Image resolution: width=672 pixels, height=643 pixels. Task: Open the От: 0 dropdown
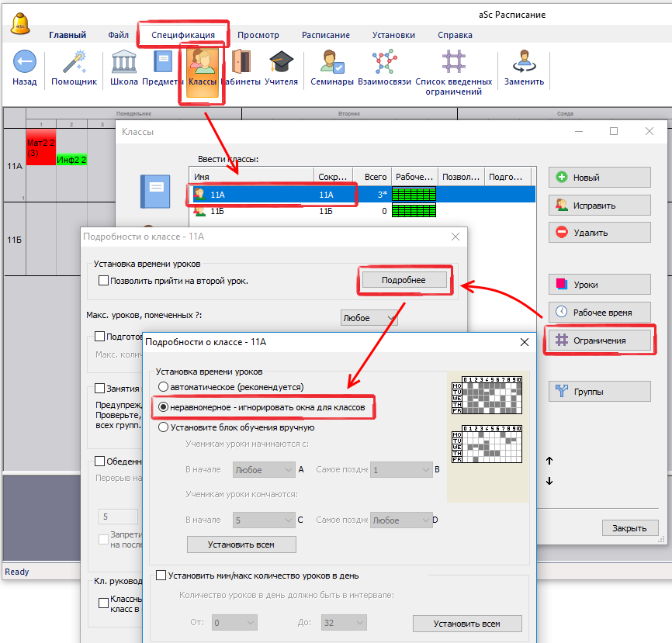pyautogui.click(x=234, y=623)
